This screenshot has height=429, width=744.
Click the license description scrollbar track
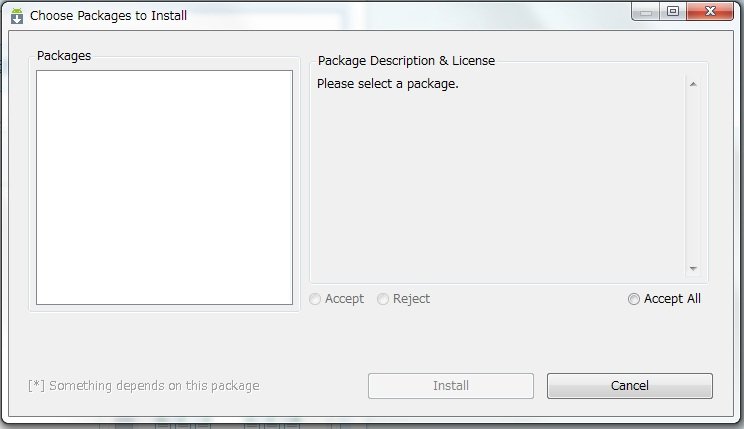[x=693, y=176]
